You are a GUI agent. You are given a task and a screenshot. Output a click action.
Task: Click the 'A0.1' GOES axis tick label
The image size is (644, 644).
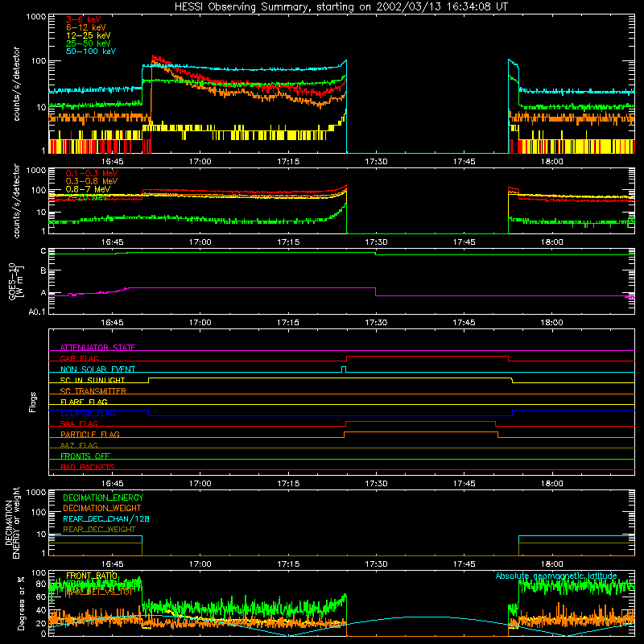[37, 312]
